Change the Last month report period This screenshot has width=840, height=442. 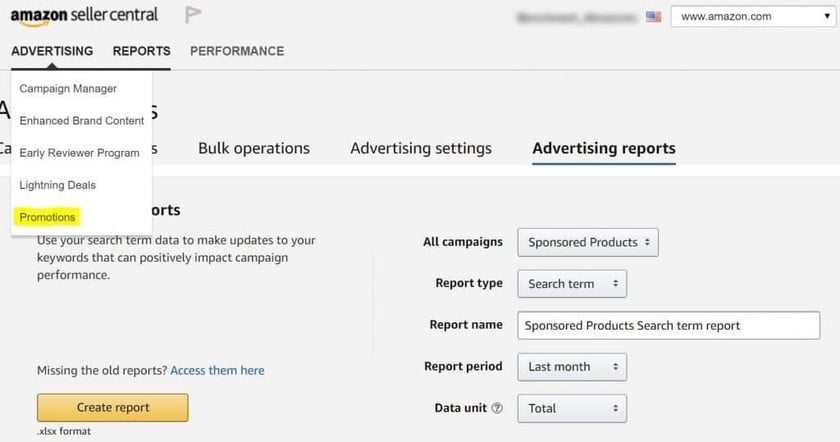[572, 367]
